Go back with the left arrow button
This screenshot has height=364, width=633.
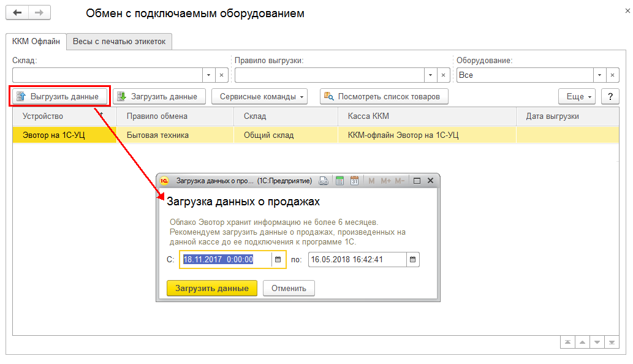coord(17,12)
